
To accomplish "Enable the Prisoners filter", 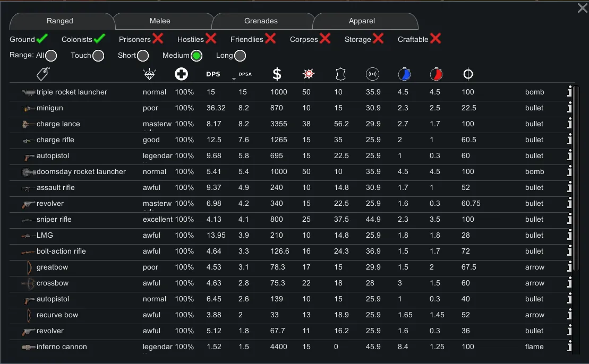I will pos(158,39).
